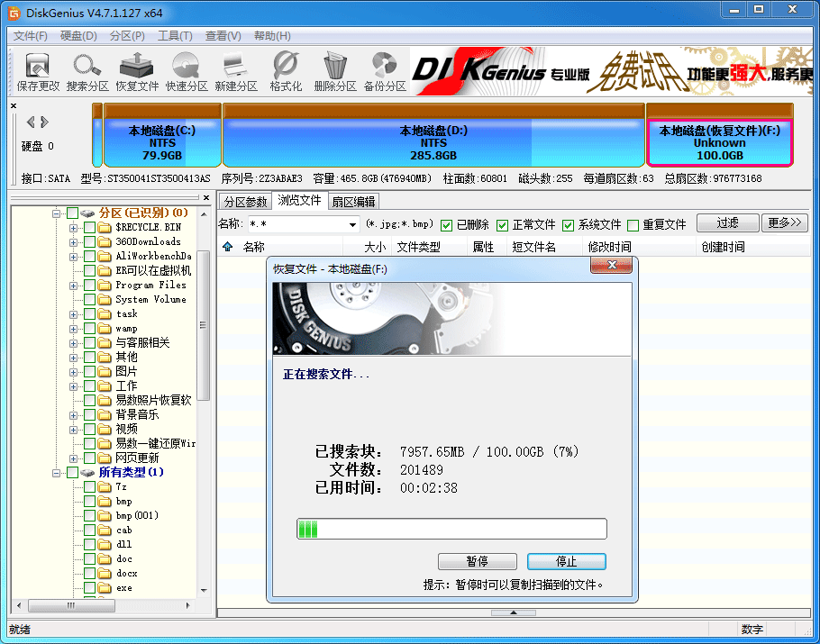Close the left tree panel with the x
Screen dimensions: 820x644
tap(206, 197)
